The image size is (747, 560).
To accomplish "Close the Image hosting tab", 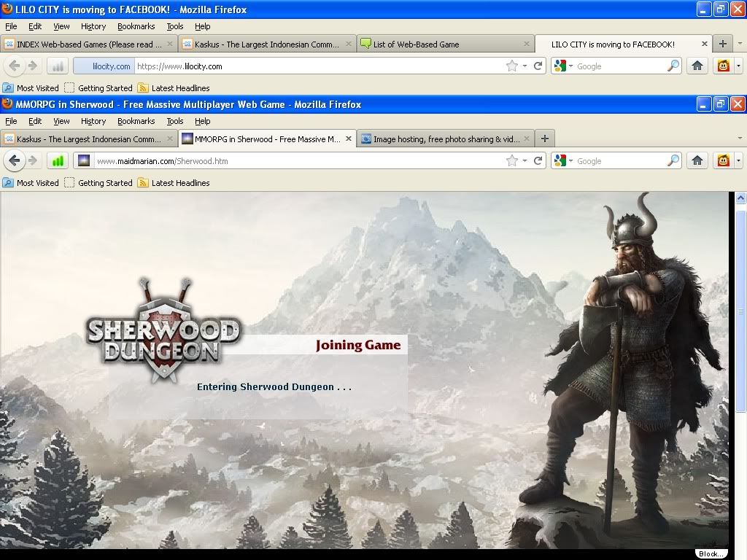I will tap(527, 139).
